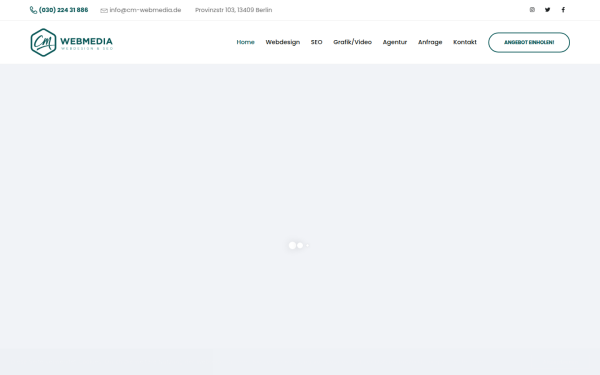This screenshot has width=600, height=375.
Task: Open the Webdesign menu item
Action: [283, 42]
